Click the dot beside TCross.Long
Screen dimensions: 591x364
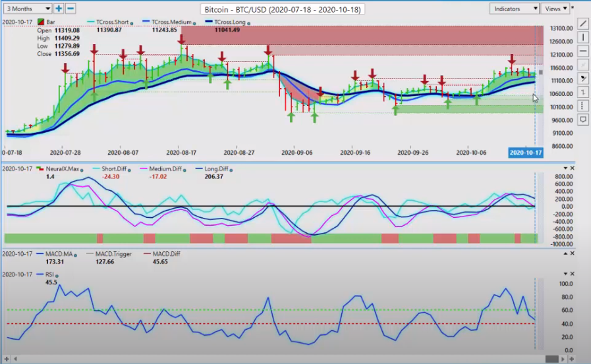click(248, 23)
